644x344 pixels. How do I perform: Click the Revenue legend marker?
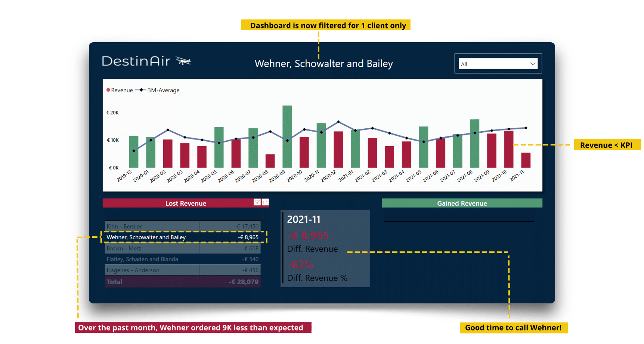(108, 90)
